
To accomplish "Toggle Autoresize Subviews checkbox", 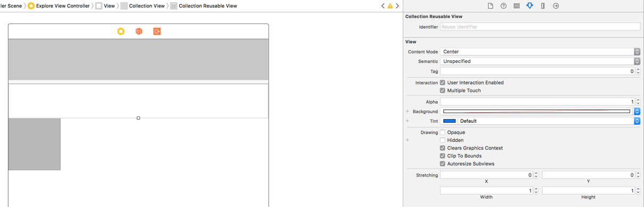I will pyautogui.click(x=443, y=164).
